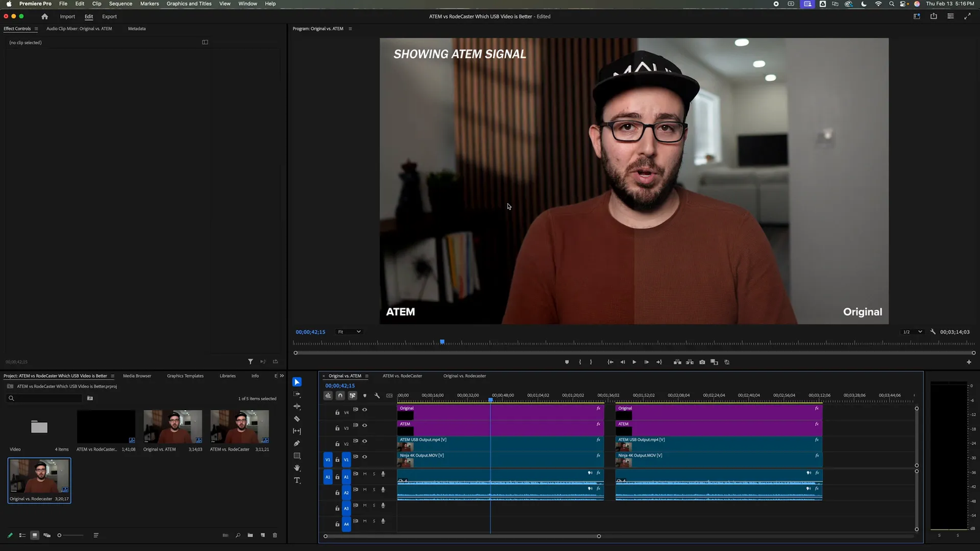980x551 pixels.
Task: Step forward one frame
Action: point(646,362)
